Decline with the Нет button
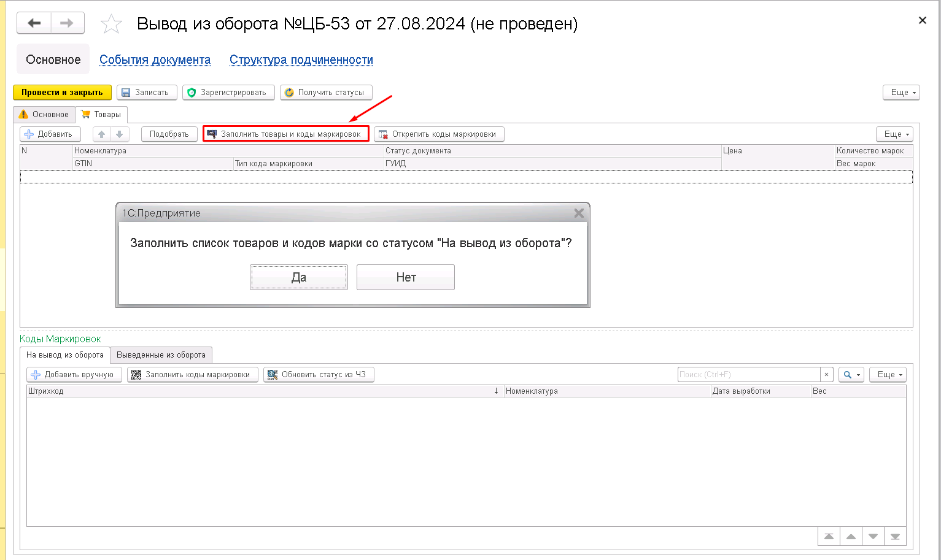The width and height of the screenshot is (941, 560). (406, 277)
